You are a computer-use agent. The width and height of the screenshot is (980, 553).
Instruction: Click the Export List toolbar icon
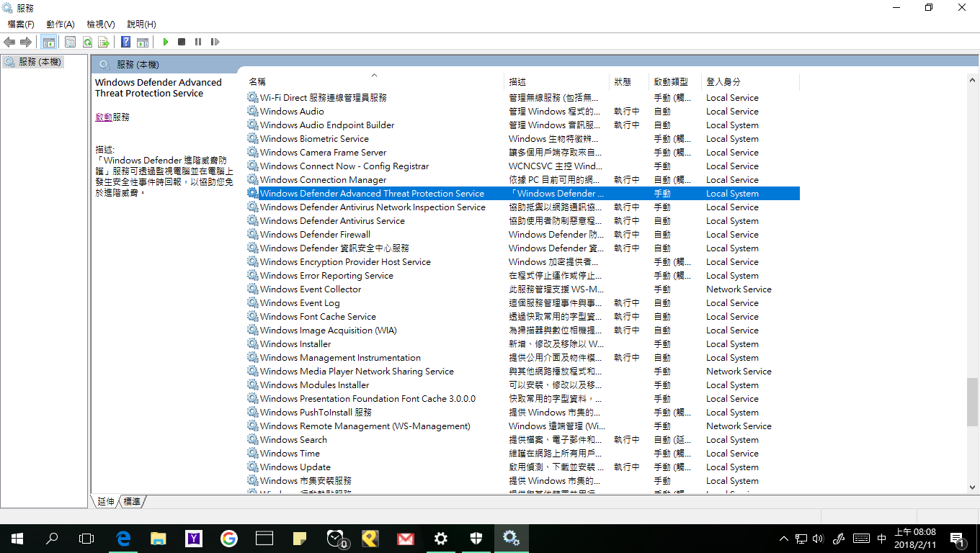pos(104,42)
